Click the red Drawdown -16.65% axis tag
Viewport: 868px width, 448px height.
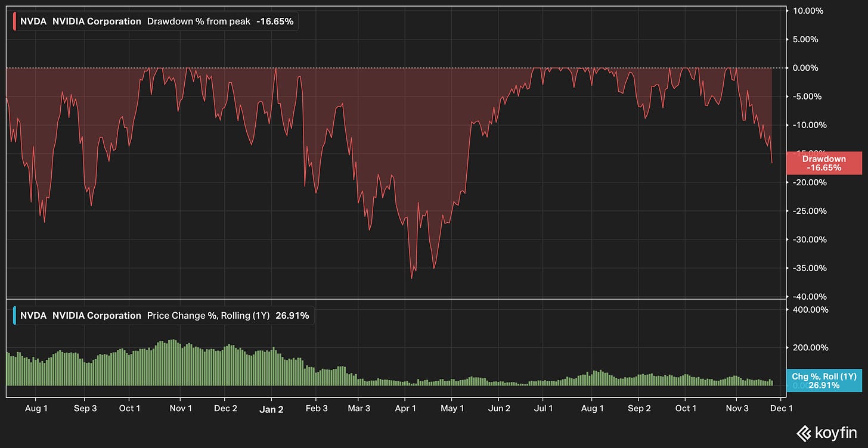point(824,163)
